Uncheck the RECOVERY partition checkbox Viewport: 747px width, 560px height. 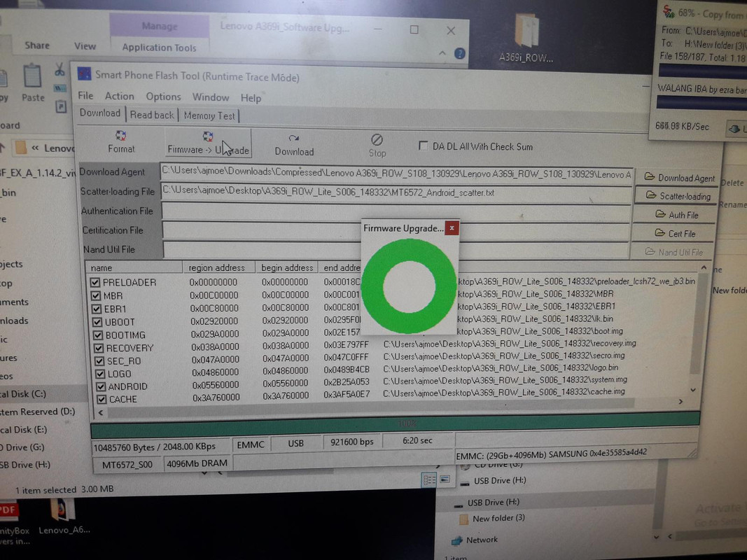click(x=99, y=348)
